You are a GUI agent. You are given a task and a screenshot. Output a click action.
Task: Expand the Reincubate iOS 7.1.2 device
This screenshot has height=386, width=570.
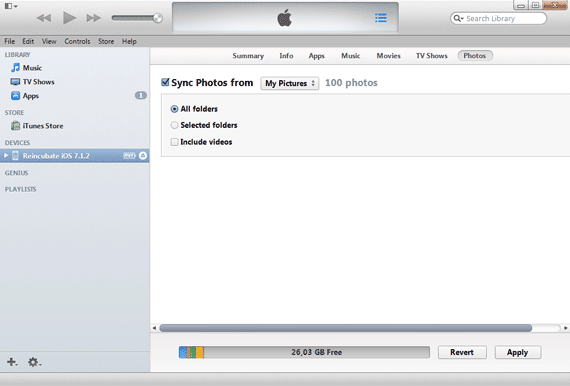(x=6, y=156)
